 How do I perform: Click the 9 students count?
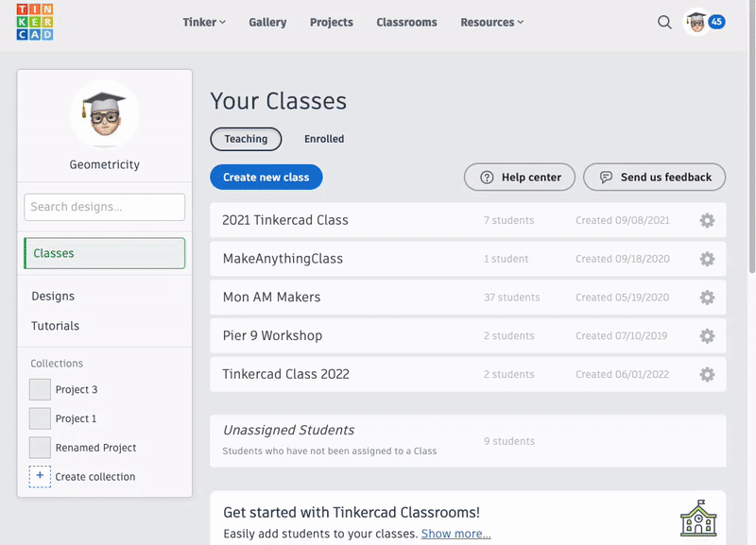coord(509,441)
